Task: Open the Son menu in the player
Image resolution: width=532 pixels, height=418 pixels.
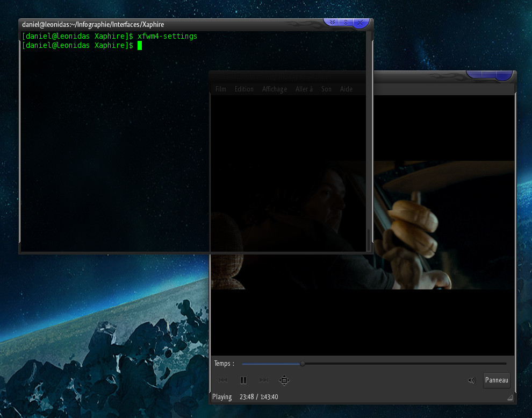Action: point(326,89)
